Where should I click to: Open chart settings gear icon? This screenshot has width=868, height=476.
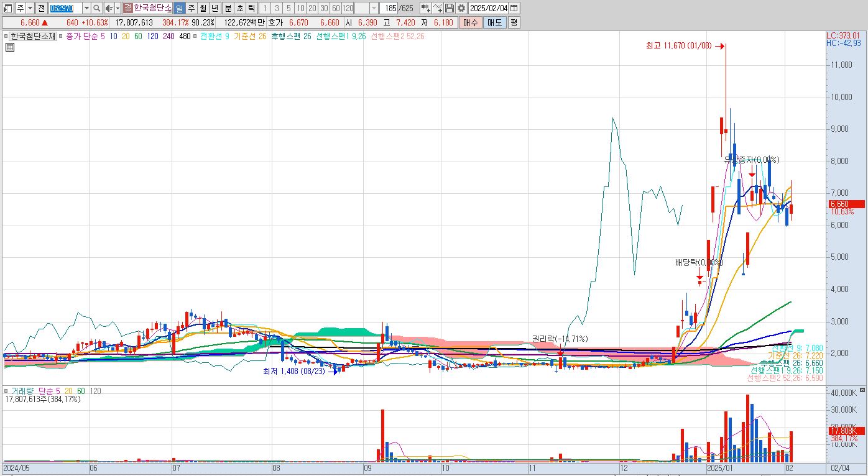[461, 8]
